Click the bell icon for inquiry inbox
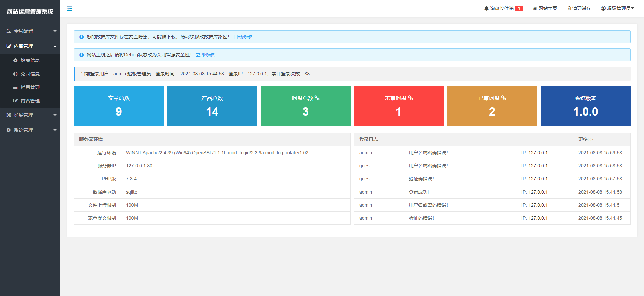The width and height of the screenshot is (644, 296). pyautogui.click(x=486, y=8)
